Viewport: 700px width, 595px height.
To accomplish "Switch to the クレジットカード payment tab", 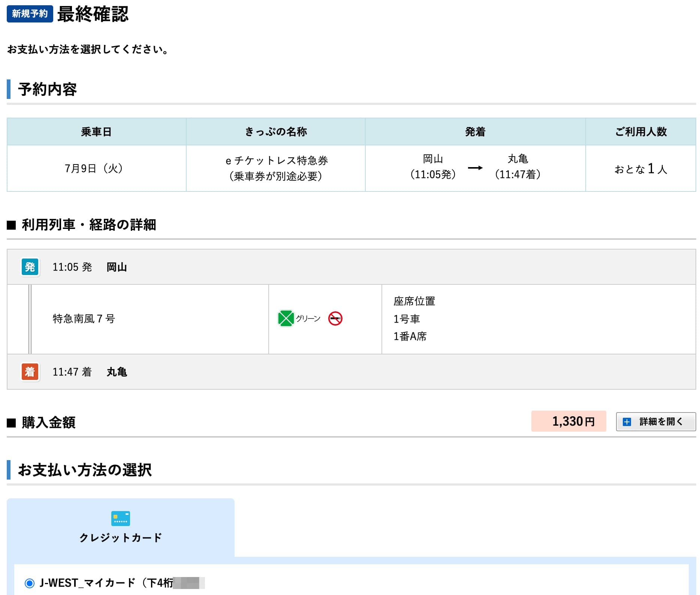I will pos(121,528).
